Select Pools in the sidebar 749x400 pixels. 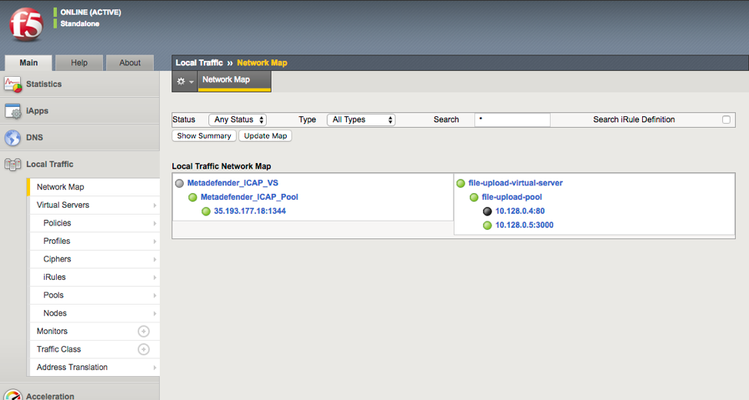(54, 295)
